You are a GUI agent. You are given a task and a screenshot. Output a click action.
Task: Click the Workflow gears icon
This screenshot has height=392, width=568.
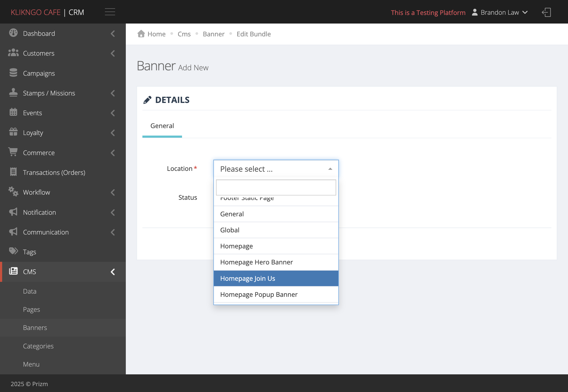[x=13, y=192]
